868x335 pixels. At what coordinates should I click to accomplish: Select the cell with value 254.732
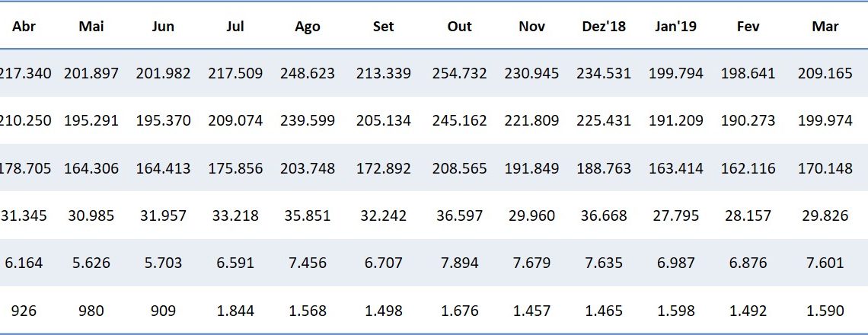click(459, 74)
